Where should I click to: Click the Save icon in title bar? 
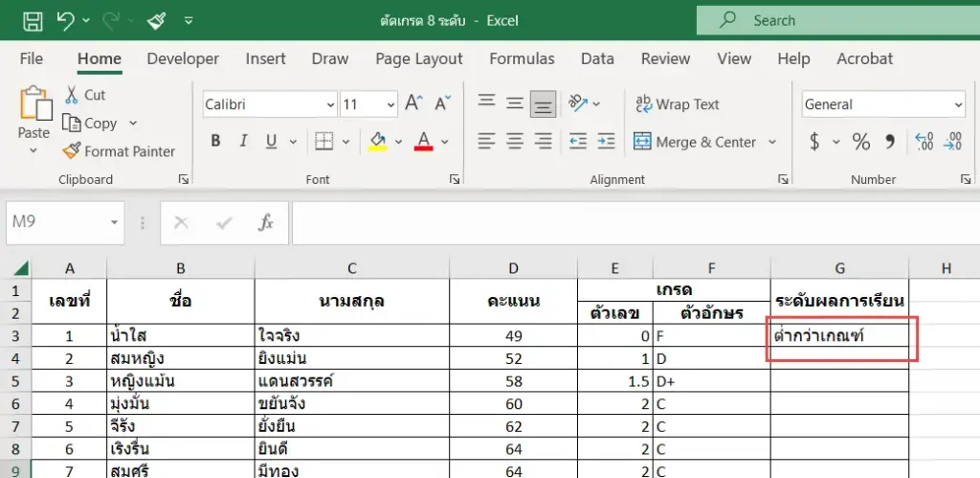33,21
